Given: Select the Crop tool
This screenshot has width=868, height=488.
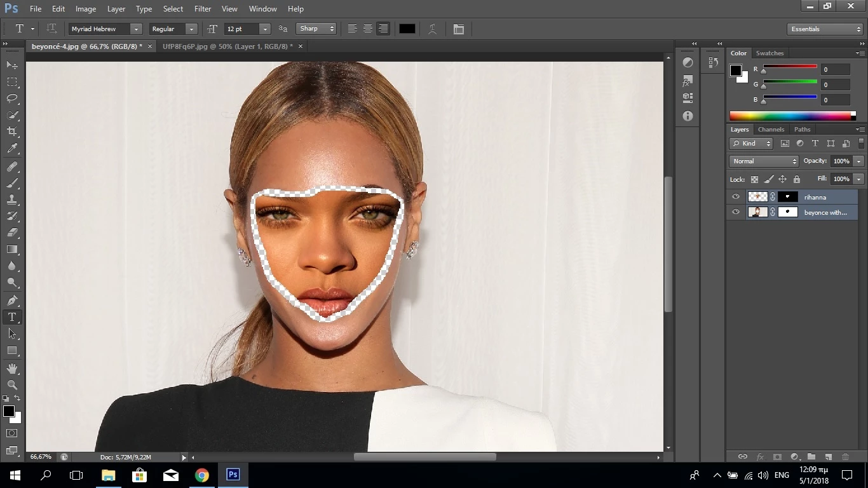Looking at the screenshot, I should [x=12, y=132].
